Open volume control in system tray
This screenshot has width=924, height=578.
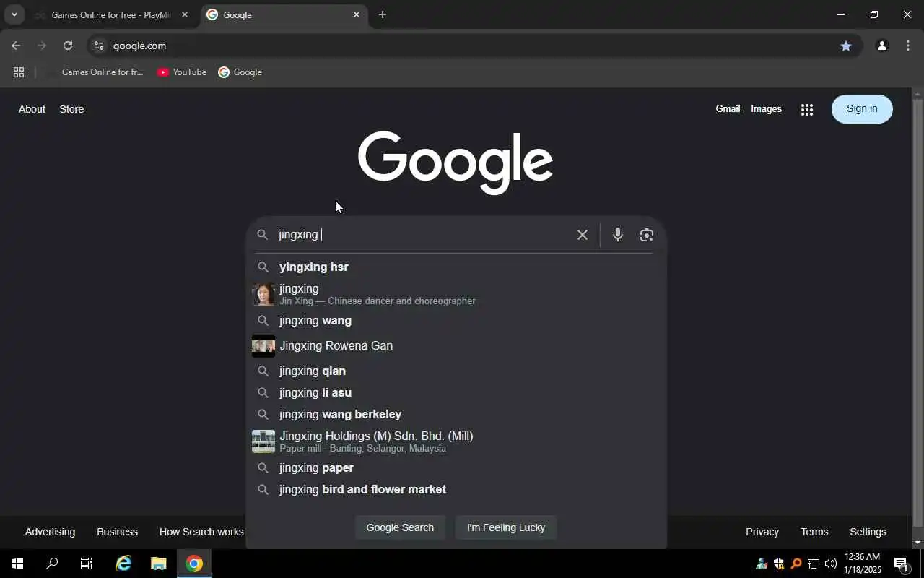click(831, 564)
